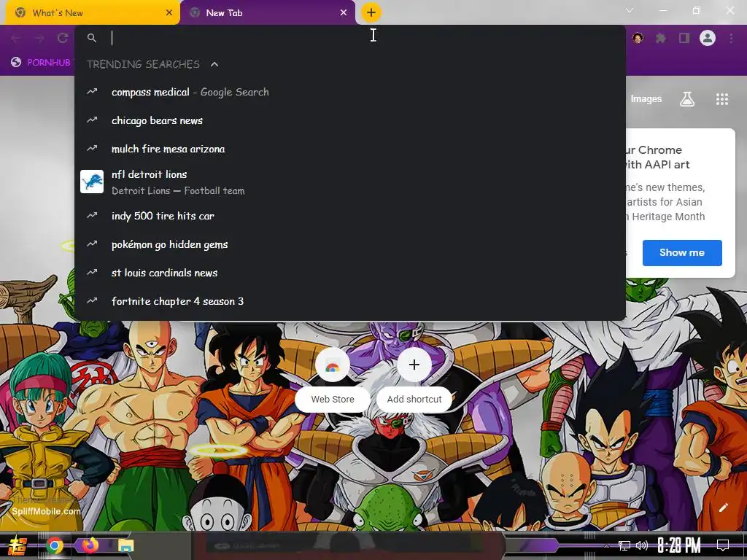Open the avatar extension icon in toolbar
Viewport: 747px width, 560px height.
(638, 38)
